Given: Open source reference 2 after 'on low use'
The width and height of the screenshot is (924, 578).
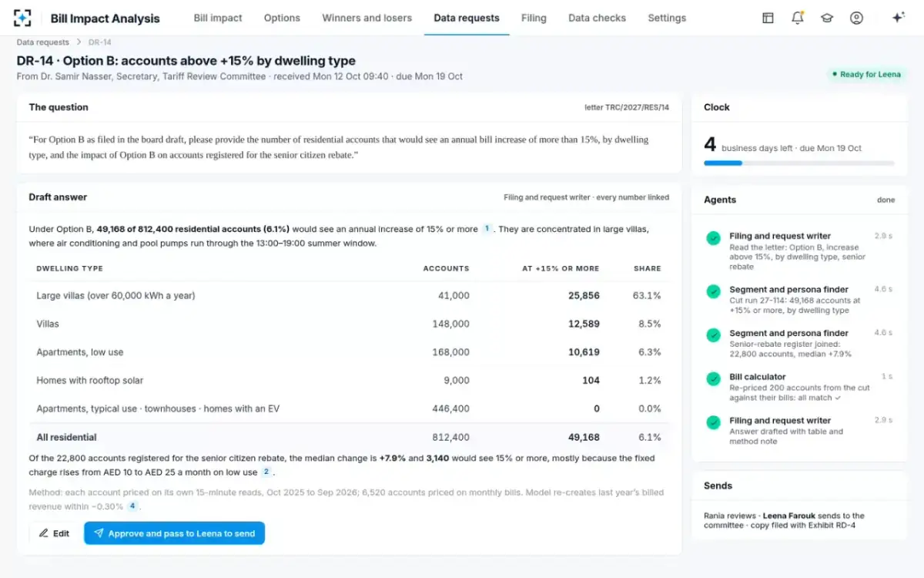Looking at the screenshot, I should pyautogui.click(x=266, y=472).
